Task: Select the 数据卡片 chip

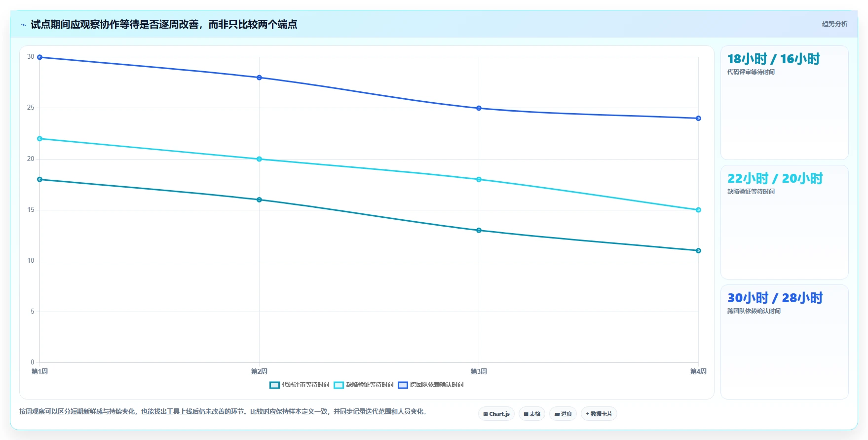Action: 599,414
